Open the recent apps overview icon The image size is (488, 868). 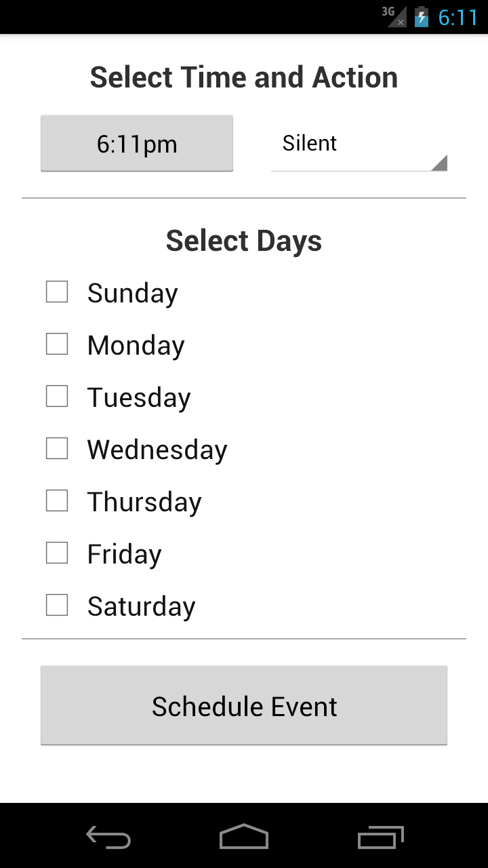click(x=380, y=837)
